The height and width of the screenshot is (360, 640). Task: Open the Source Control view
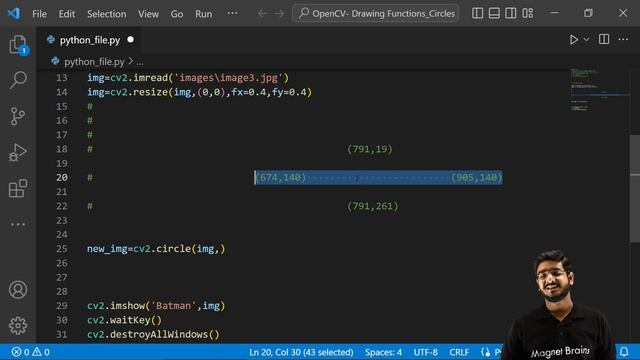coord(18,116)
